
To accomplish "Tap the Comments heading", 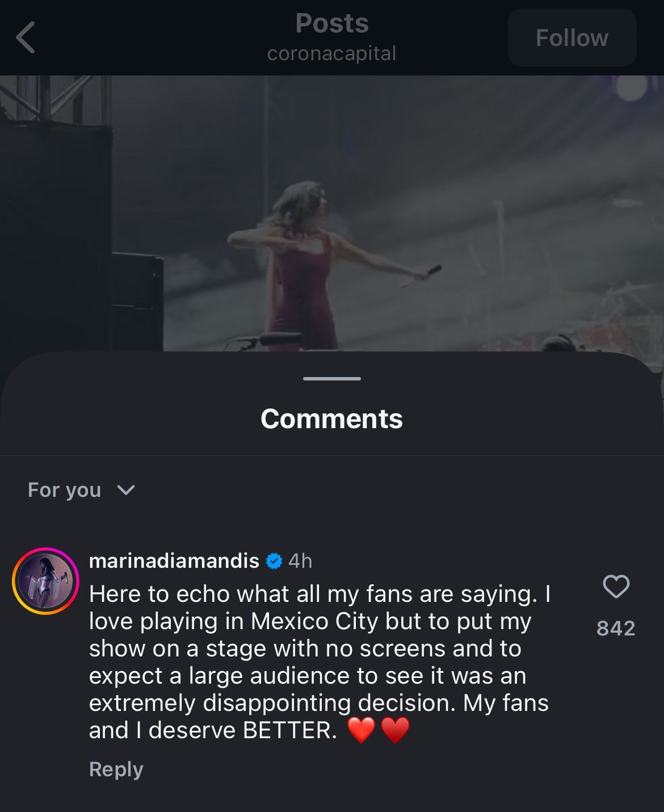I will pyautogui.click(x=332, y=419).
